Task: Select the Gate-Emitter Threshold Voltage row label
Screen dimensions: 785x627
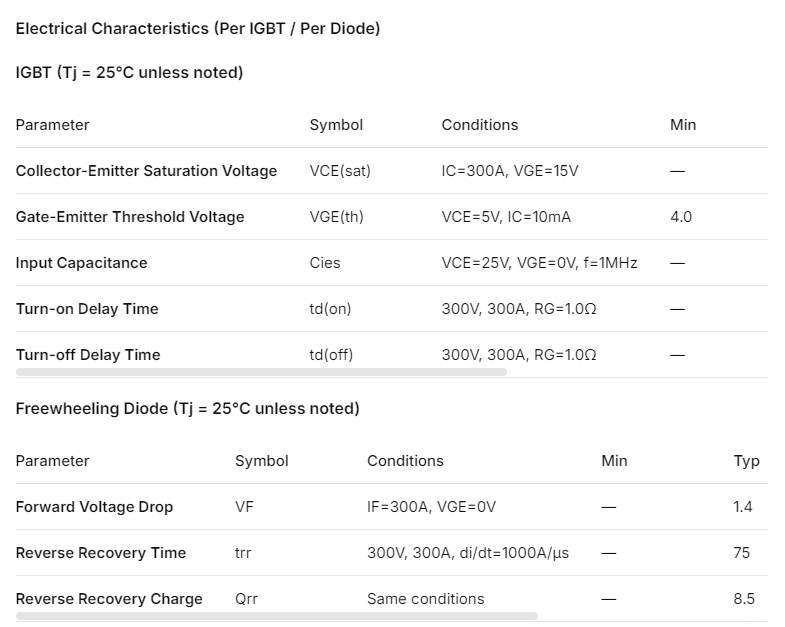Action: (x=130, y=217)
